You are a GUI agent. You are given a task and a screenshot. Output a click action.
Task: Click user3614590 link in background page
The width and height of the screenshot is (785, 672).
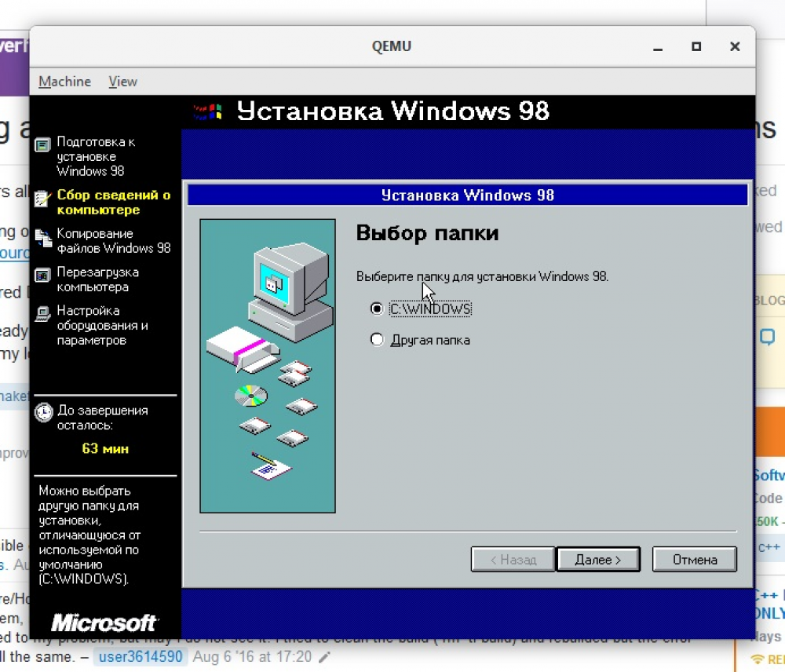coord(141,656)
